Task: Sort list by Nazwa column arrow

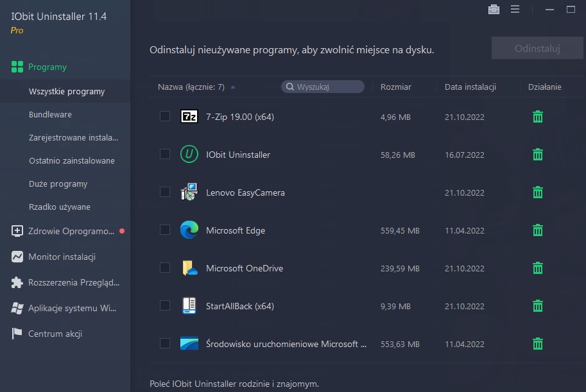Action: pyautogui.click(x=232, y=87)
